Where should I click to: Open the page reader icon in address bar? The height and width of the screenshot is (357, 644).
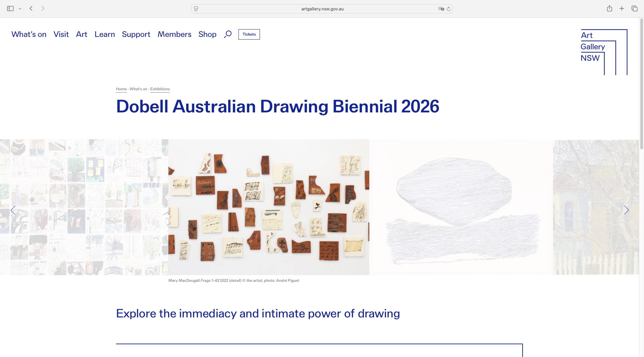(x=196, y=9)
